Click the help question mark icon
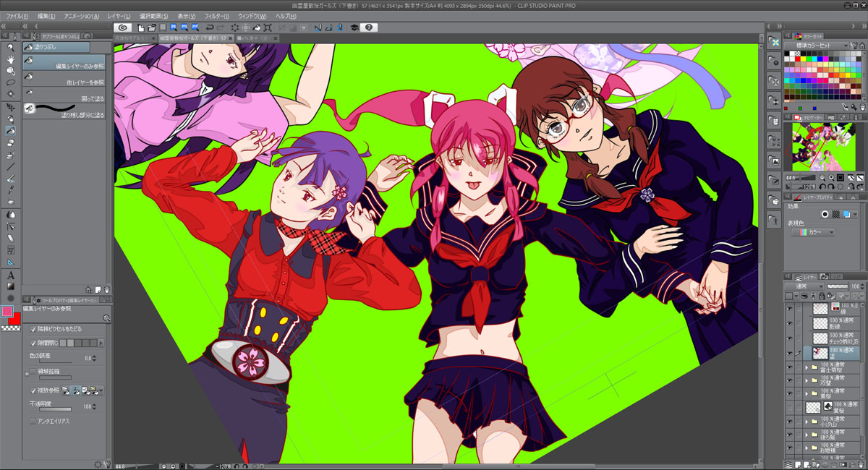Screen dimensions: 868x470 (368, 27)
